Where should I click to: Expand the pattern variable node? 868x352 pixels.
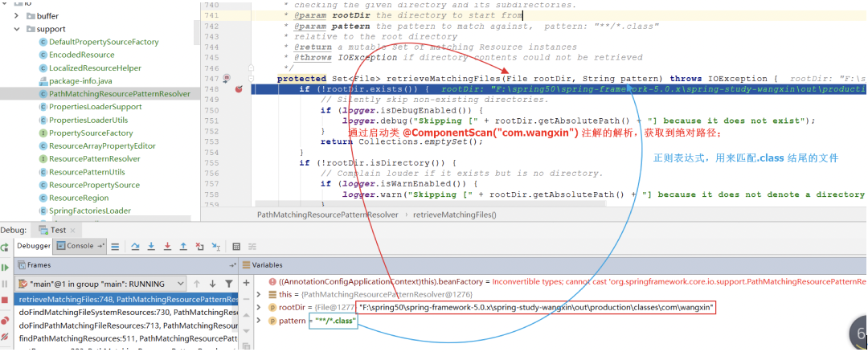click(x=259, y=321)
